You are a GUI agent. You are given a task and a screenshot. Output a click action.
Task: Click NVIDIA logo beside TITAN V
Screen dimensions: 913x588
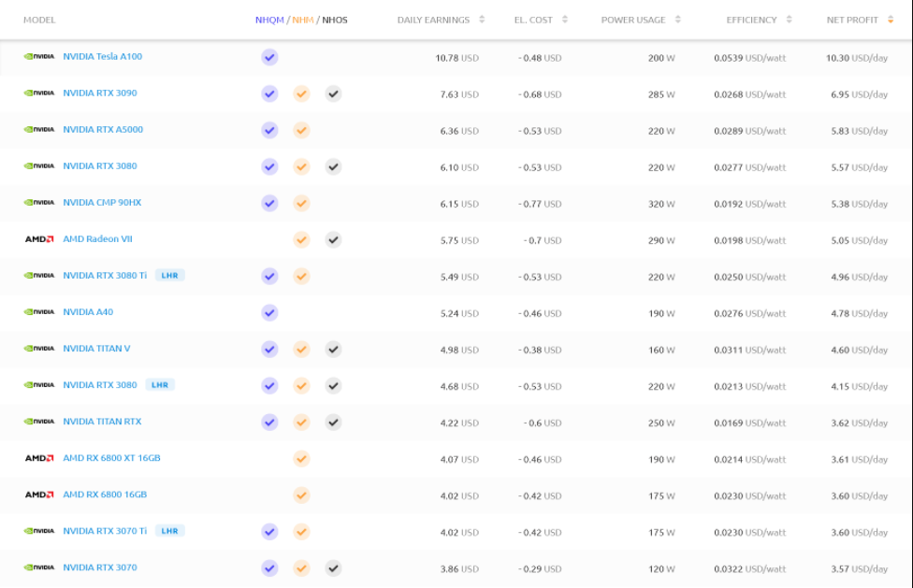[x=39, y=349]
